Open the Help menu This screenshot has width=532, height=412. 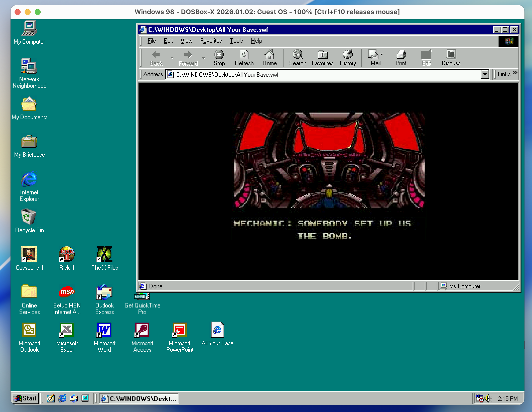(x=256, y=41)
